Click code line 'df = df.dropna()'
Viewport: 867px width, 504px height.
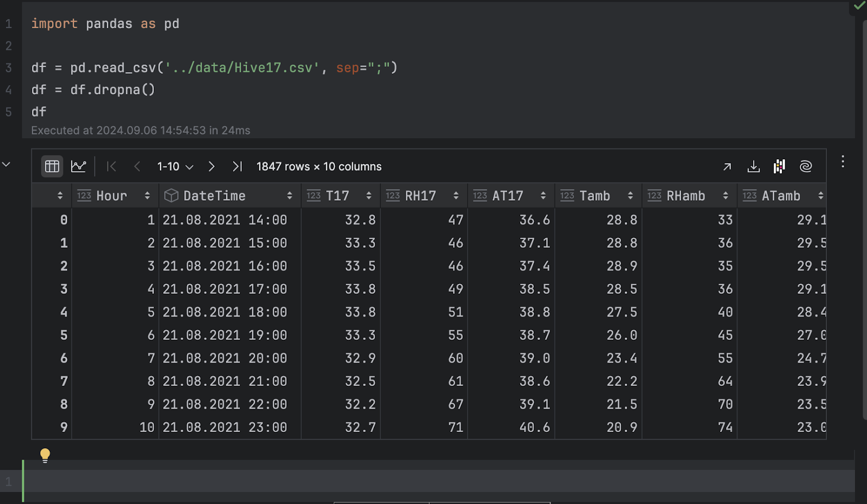pyautogui.click(x=93, y=89)
